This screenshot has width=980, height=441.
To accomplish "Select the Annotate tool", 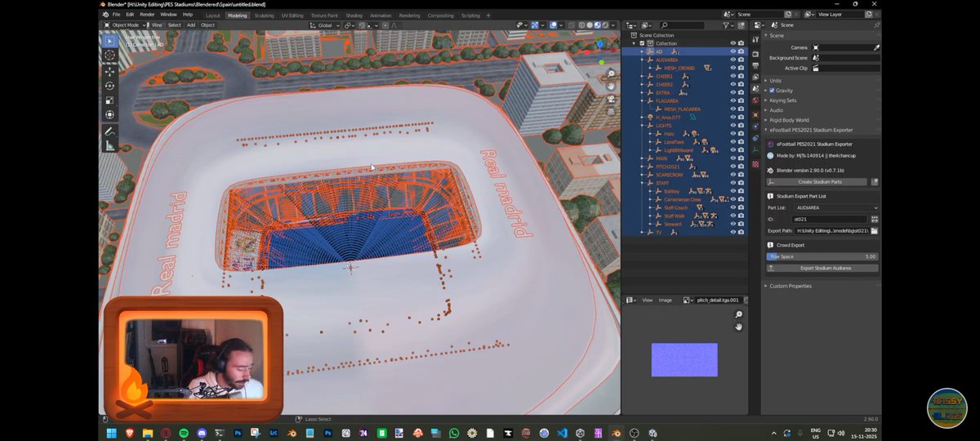I will coord(109,131).
